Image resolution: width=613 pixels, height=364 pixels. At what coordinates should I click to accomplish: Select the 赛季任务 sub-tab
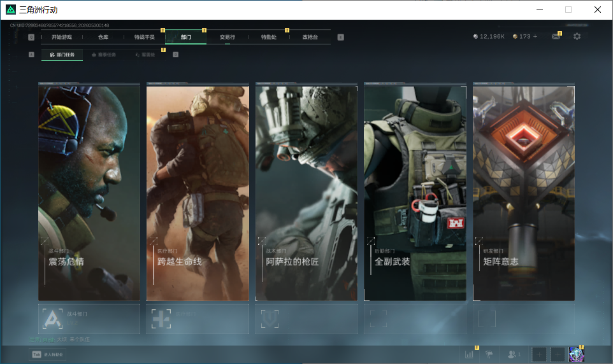[104, 55]
